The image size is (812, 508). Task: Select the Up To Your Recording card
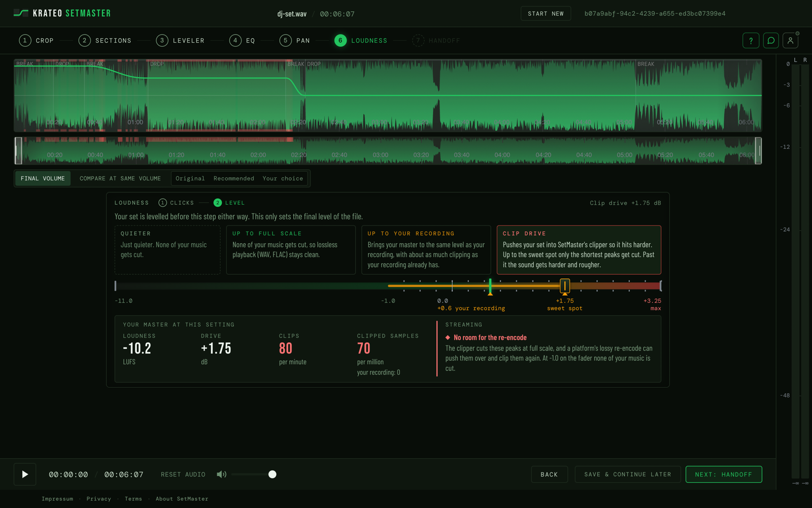pyautogui.click(x=426, y=250)
